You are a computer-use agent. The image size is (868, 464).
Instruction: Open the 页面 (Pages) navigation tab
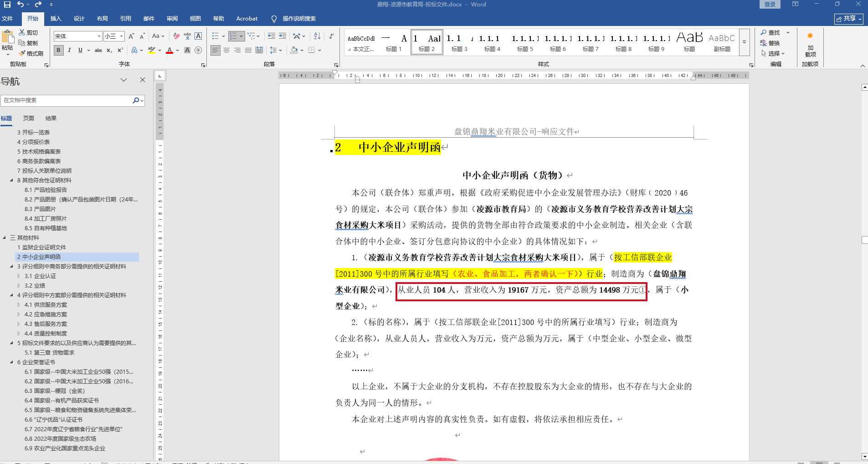point(29,119)
